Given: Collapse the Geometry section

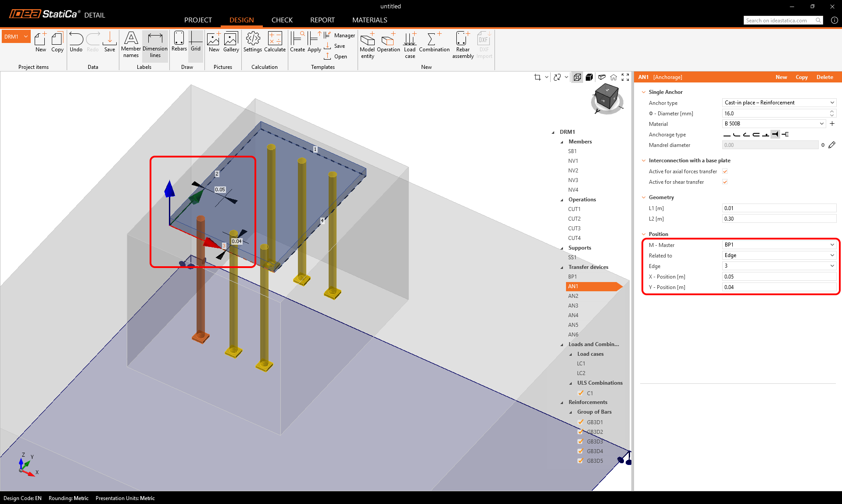Looking at the screenshot, I should click(644, 197).
